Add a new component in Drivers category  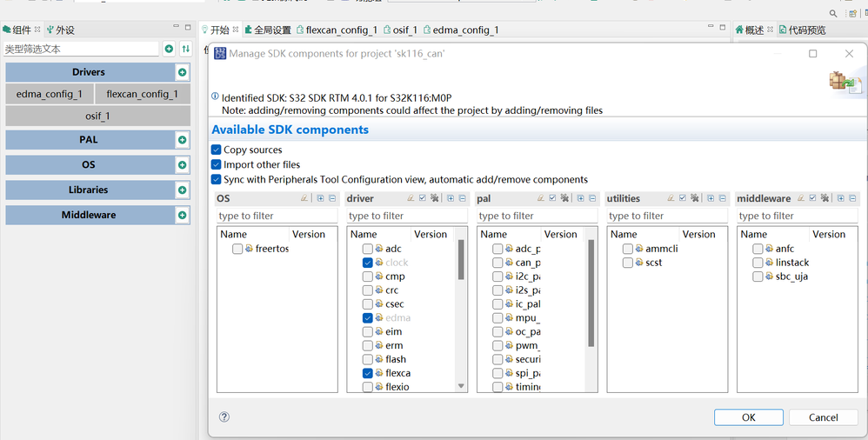pyautogui.click(x=182, y=72)
